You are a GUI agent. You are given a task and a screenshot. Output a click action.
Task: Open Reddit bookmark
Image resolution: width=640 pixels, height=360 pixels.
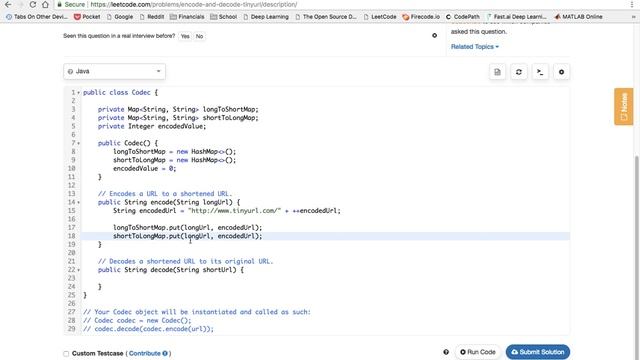[x=151, y=17]
